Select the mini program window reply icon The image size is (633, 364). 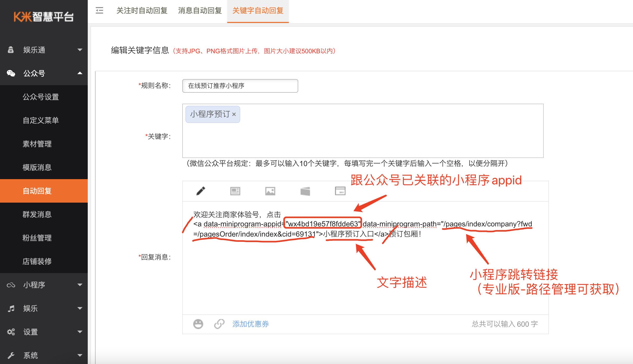coord(340,191)
